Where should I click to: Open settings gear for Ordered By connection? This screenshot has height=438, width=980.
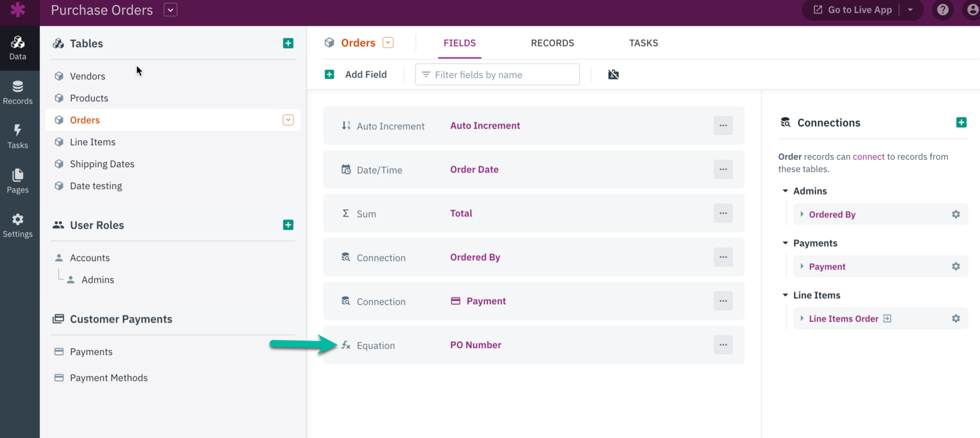(956, 214)
